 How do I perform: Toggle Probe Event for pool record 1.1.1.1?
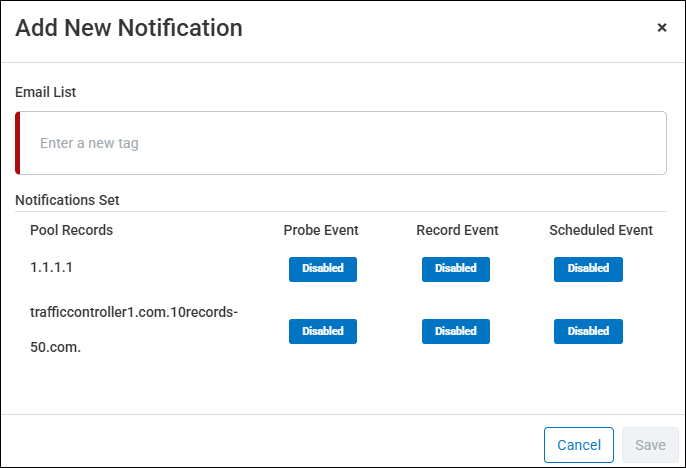click(322, 269)
